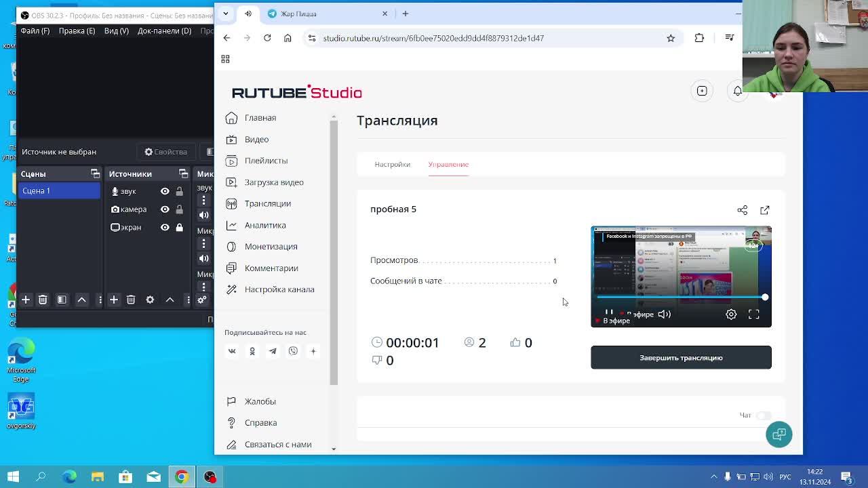Toggle visibility of камера source in OBS
This screenshot has height=488, width=868.
165,209
